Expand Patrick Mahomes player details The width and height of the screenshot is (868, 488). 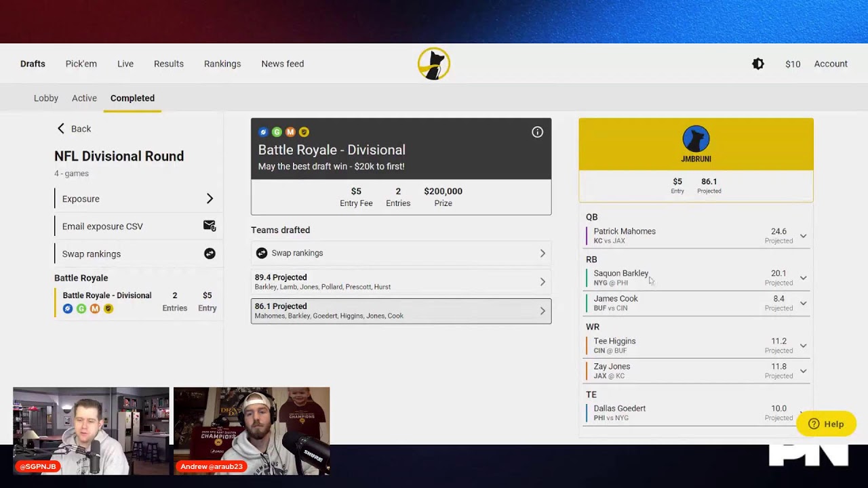[x=803, y=236]
